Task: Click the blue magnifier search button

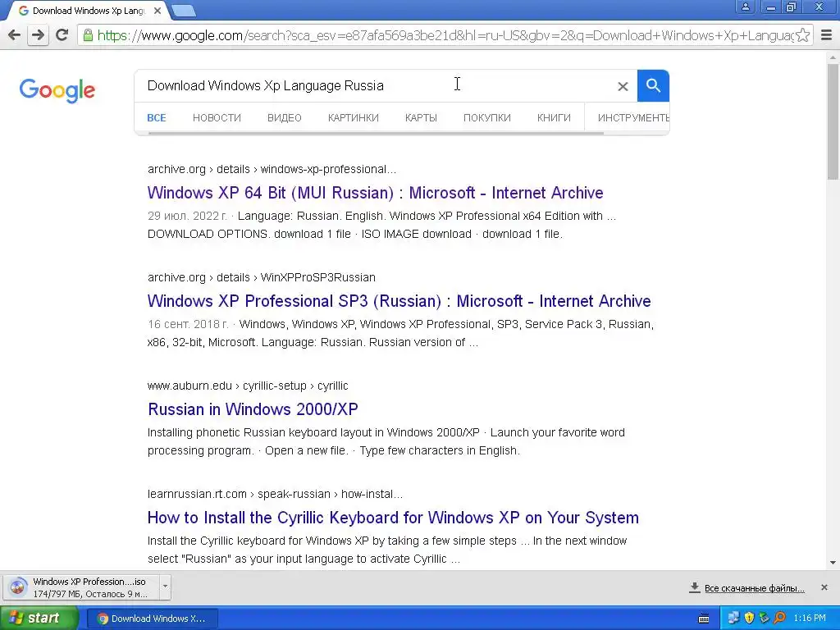Action: coord(653,85)
